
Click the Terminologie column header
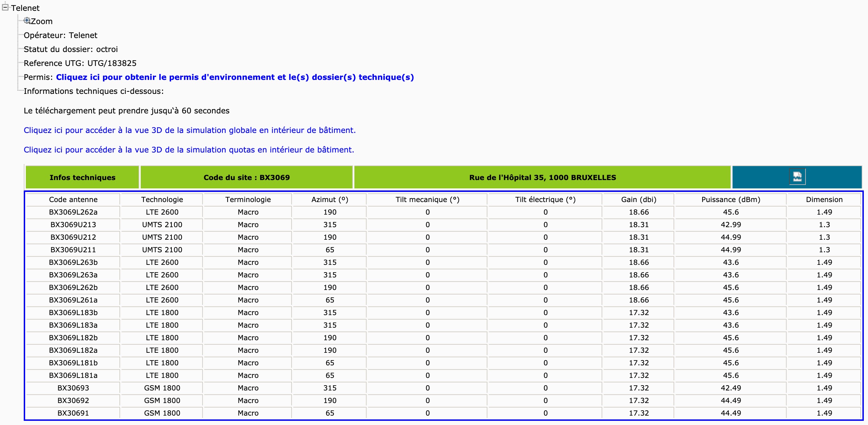248,200
